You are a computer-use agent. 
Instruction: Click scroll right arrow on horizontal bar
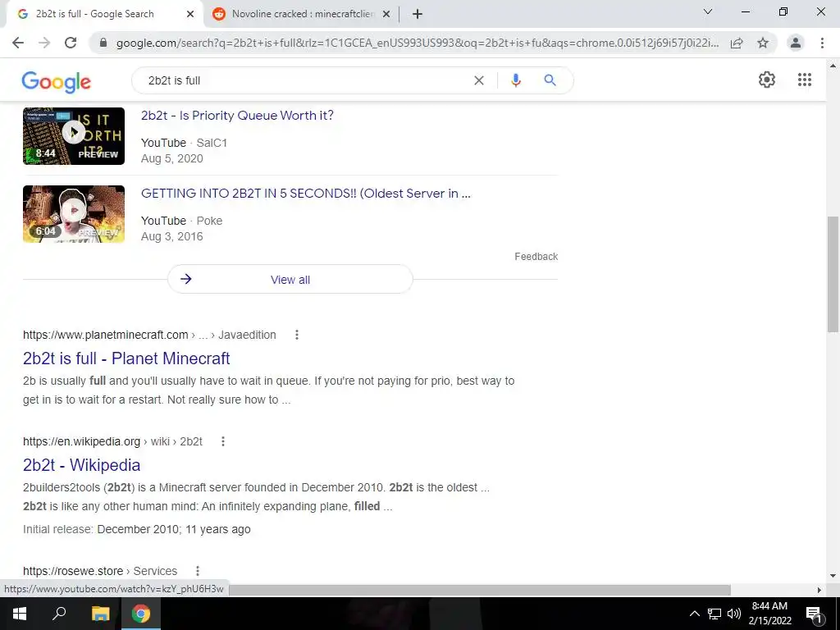[x=819, y=590]
